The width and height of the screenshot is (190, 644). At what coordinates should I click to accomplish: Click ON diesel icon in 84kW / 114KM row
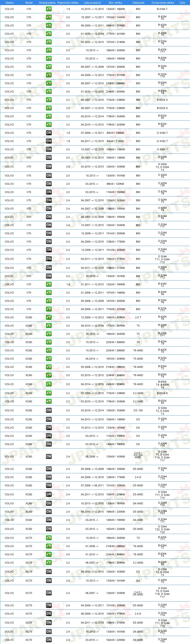(x=49, y=141)
